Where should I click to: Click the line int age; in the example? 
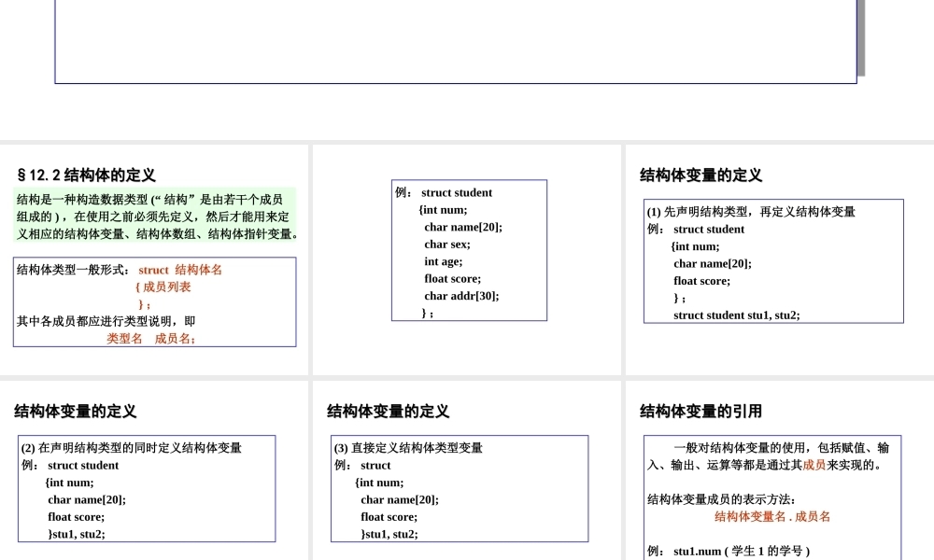pos(443,261)
